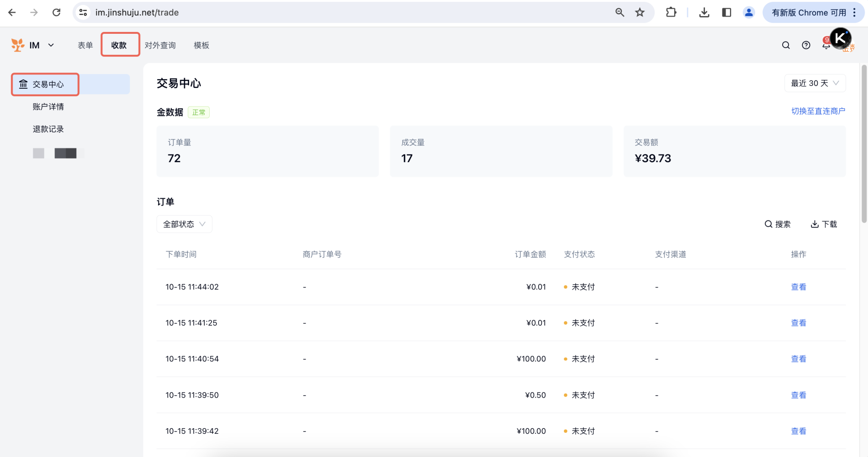Click the user avatar K icon
The image size is (868, 457).
(841, 38)
